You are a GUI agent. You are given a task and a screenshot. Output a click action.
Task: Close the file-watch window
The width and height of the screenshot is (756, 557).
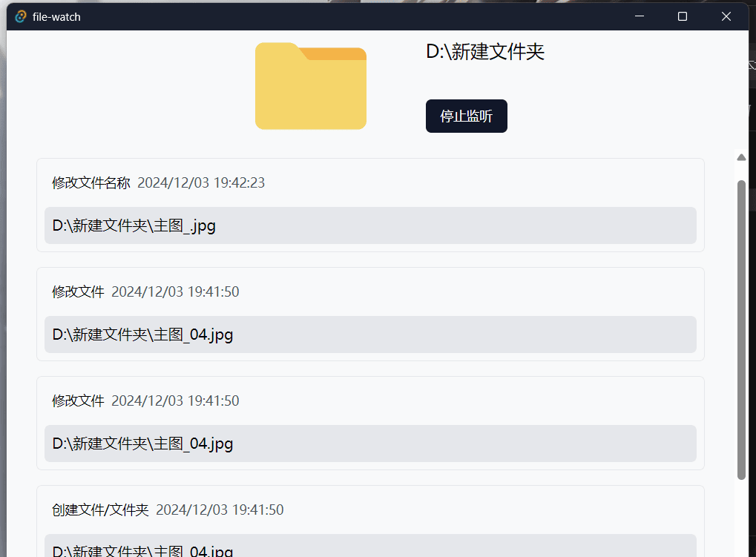726,16
